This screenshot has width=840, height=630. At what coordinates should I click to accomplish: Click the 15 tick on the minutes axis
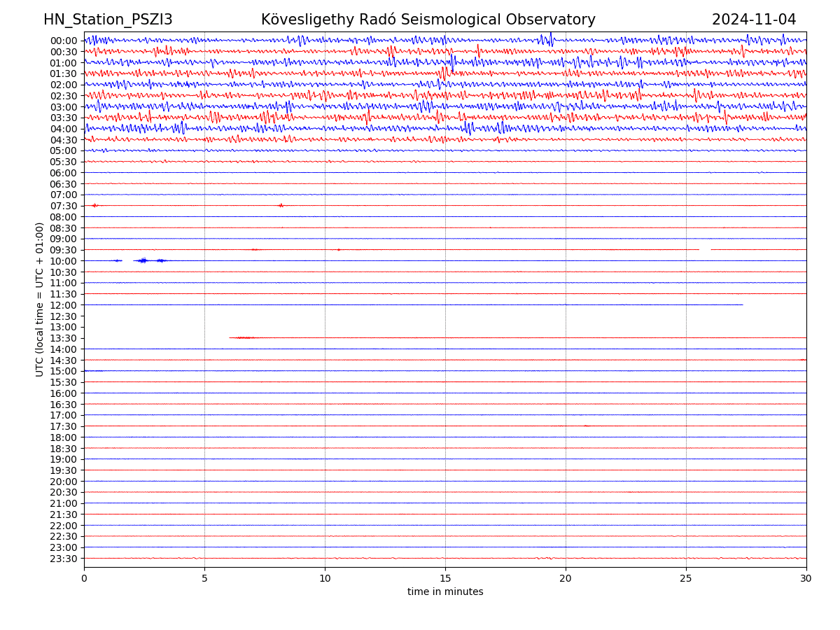445,578
